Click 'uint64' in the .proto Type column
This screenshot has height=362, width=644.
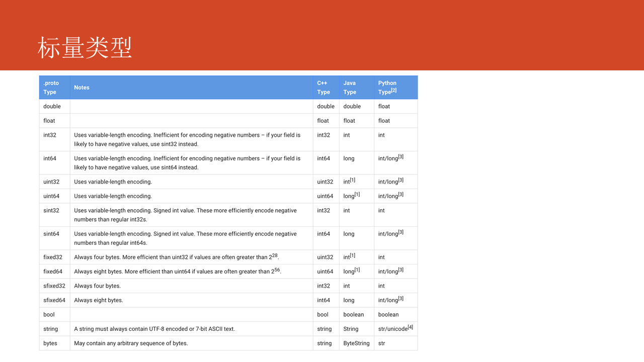click(51, 196)
